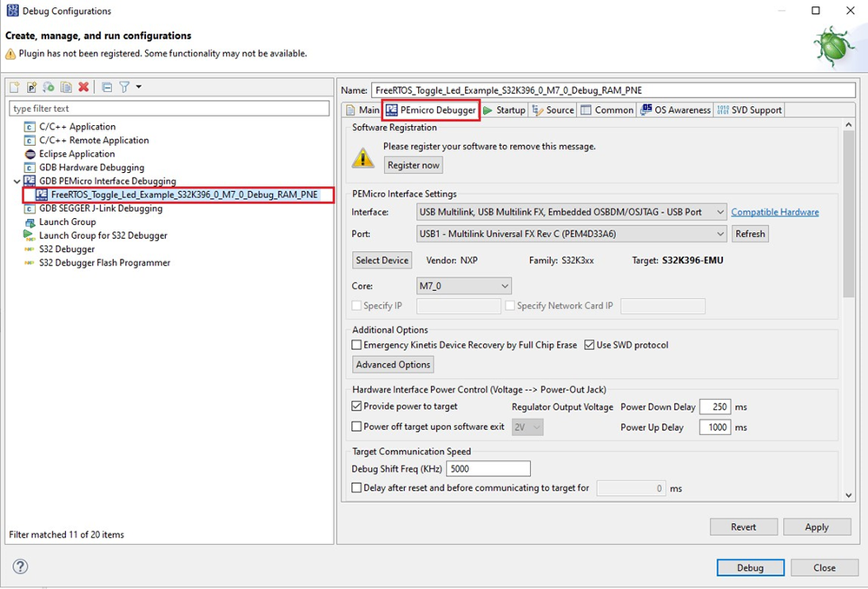Open the Regulator Output Voltage 2V dropdown
The height and width of the screenshot is (589, 868).
tap(527, 427)
